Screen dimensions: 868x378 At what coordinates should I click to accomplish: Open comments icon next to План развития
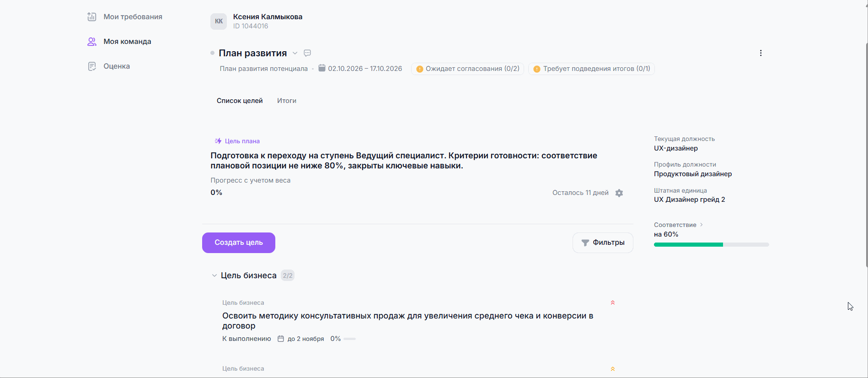pos(307,53)
